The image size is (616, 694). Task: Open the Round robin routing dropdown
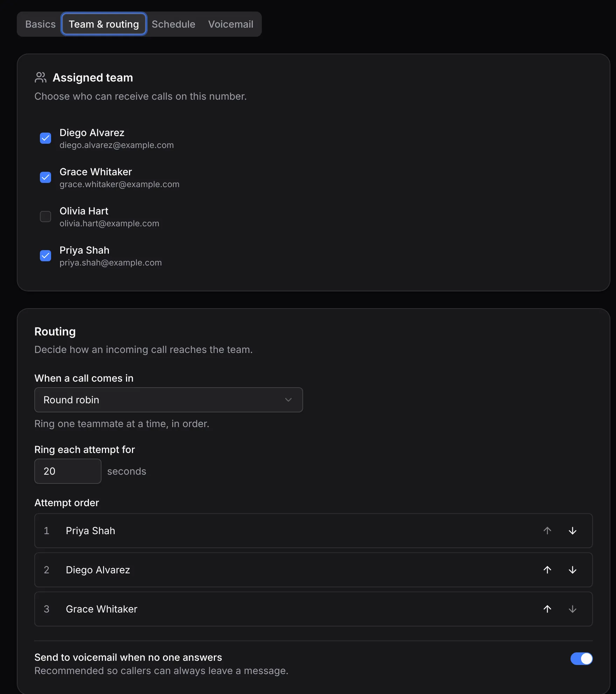tap(169, 400)
